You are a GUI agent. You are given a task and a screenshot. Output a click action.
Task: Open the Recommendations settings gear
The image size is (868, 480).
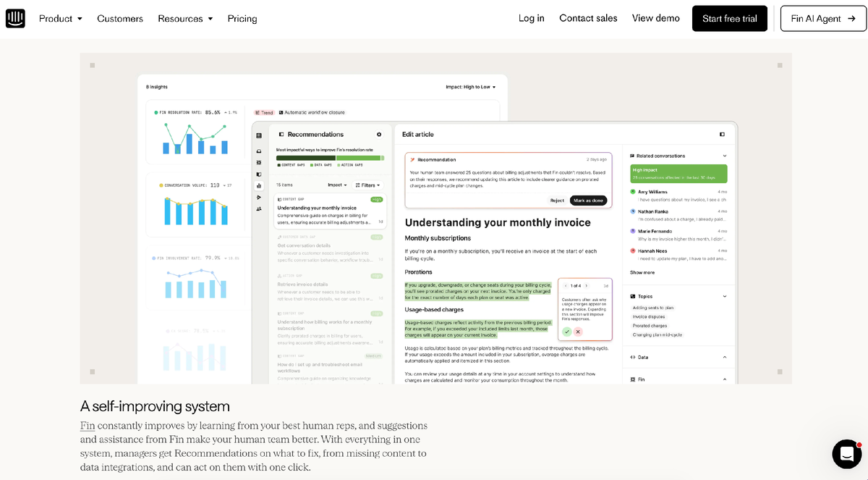click(379, 135)
